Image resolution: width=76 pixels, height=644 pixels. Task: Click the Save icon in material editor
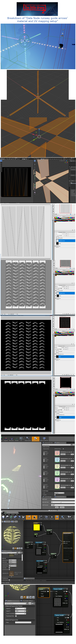(x=3, y=517)
